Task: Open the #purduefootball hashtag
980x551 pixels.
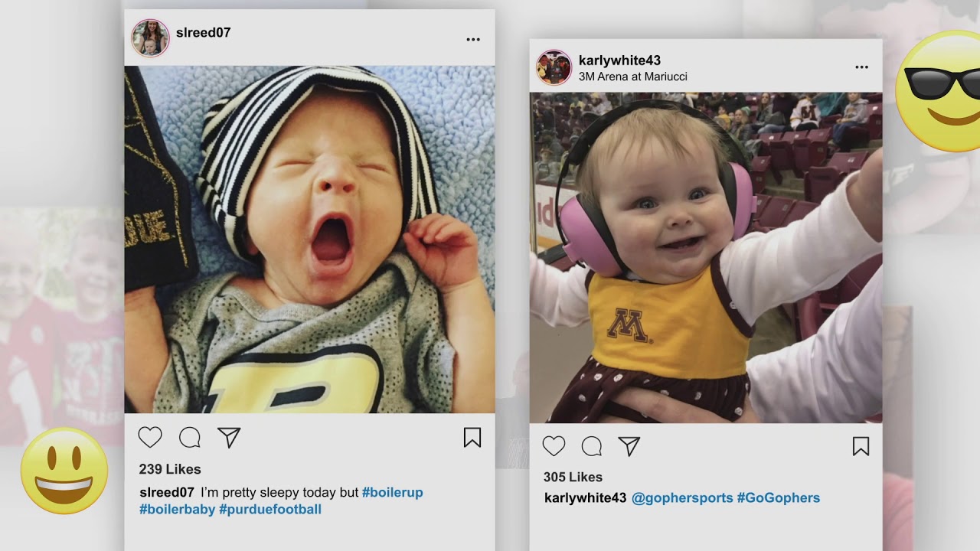Action: click(270, 510)
